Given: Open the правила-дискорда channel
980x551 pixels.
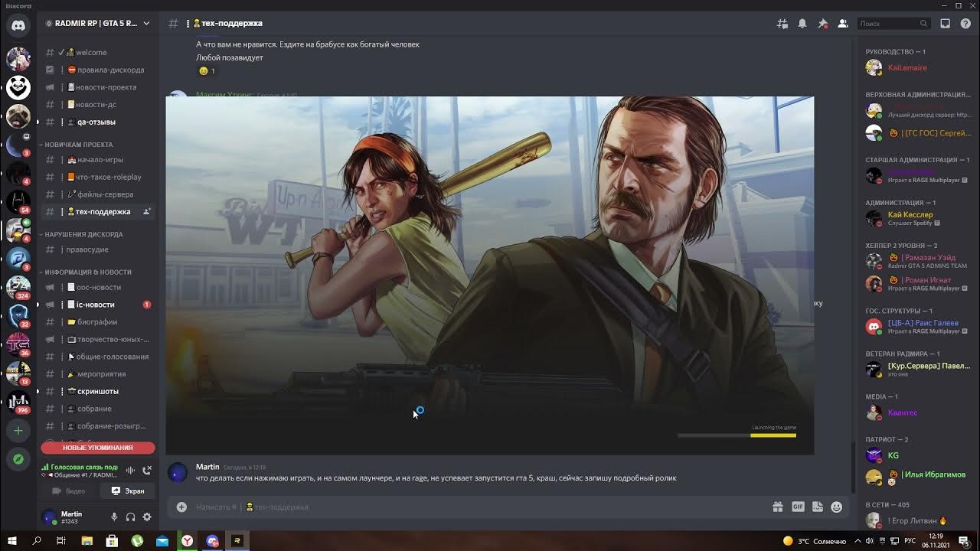Looking at the screenshot, I should 99,70.
